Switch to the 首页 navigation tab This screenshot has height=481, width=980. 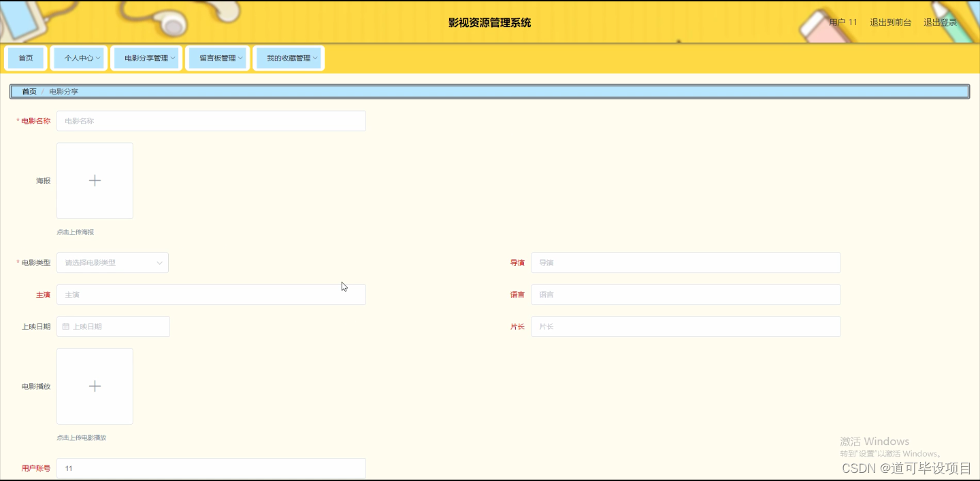point(26,58)
